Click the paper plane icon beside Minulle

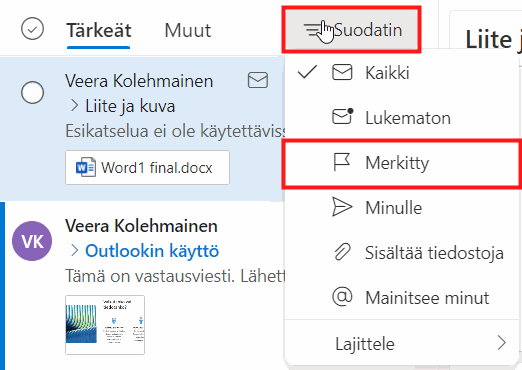(x=342, y=207)
